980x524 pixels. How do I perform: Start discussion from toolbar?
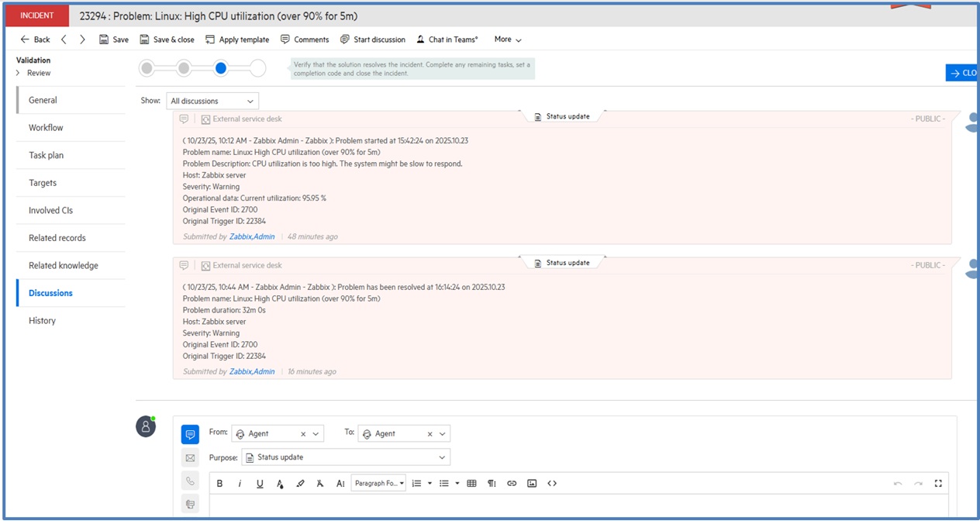pyautogui.click(x=373, y=40)
